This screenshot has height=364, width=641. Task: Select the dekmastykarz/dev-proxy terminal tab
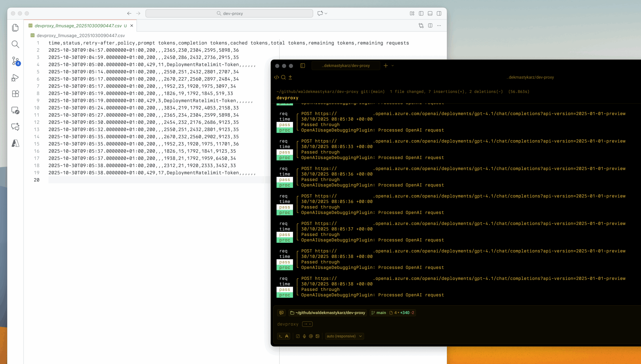click(x=345, y=66)
